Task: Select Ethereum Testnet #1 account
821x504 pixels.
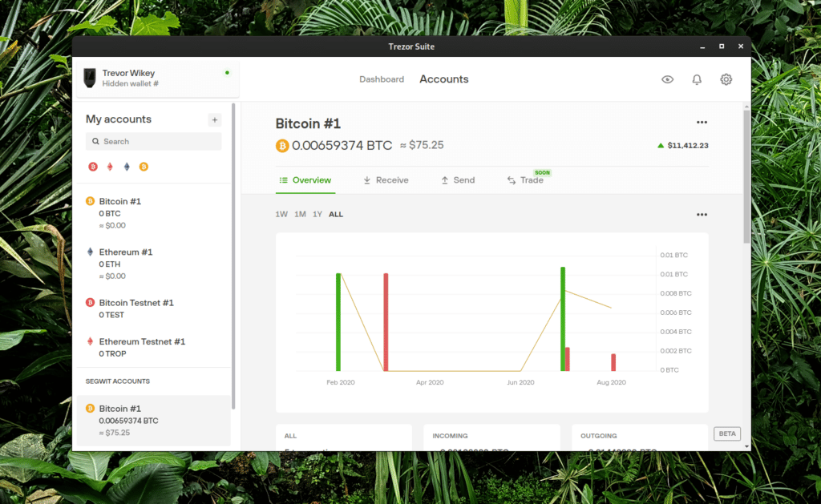Action: 153,347
